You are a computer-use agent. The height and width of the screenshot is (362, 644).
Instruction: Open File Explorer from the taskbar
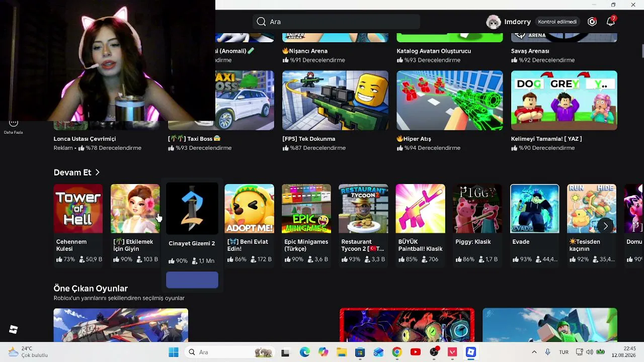tap(342, 352)
